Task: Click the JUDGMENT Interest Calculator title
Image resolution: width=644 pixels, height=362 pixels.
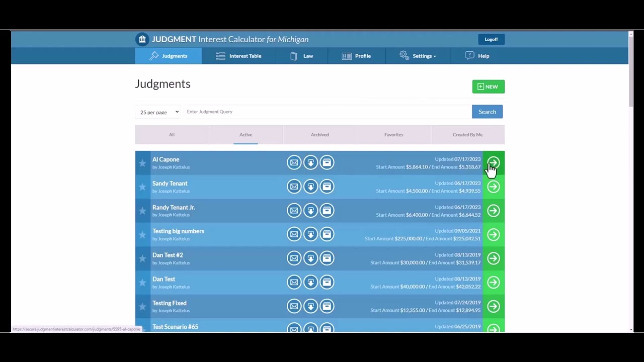Action: [x=230, y=39]
